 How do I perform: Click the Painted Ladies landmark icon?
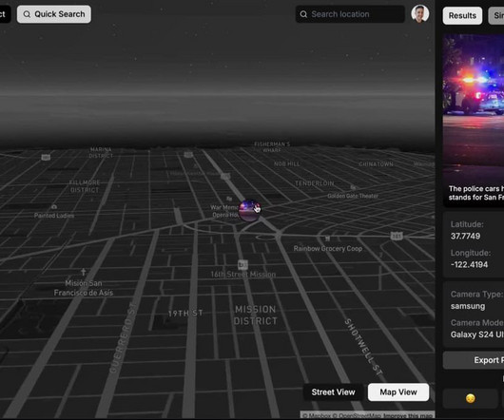(x=54, y=206)
